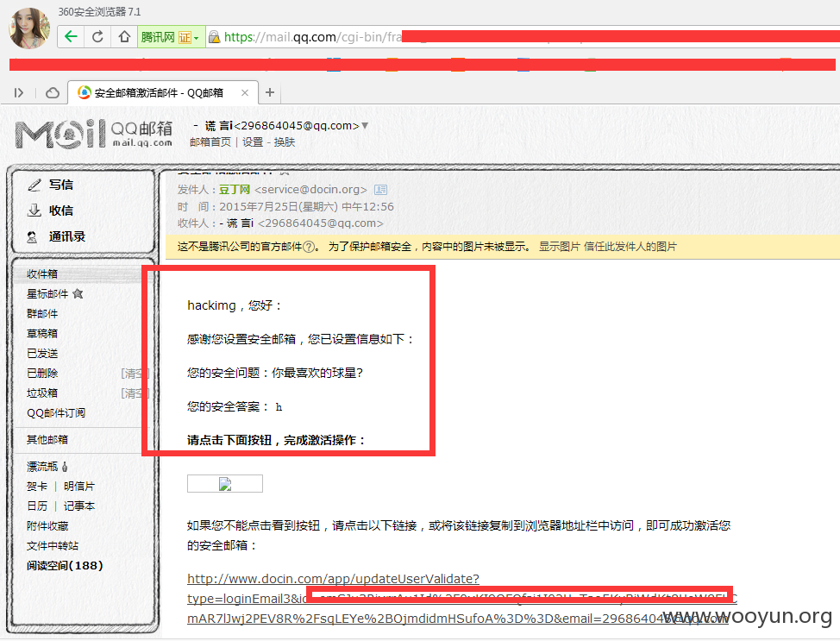Open a new tab with plus button
Image resolution: width=840 pixels, height=641 pixels.
coord(270,92)
